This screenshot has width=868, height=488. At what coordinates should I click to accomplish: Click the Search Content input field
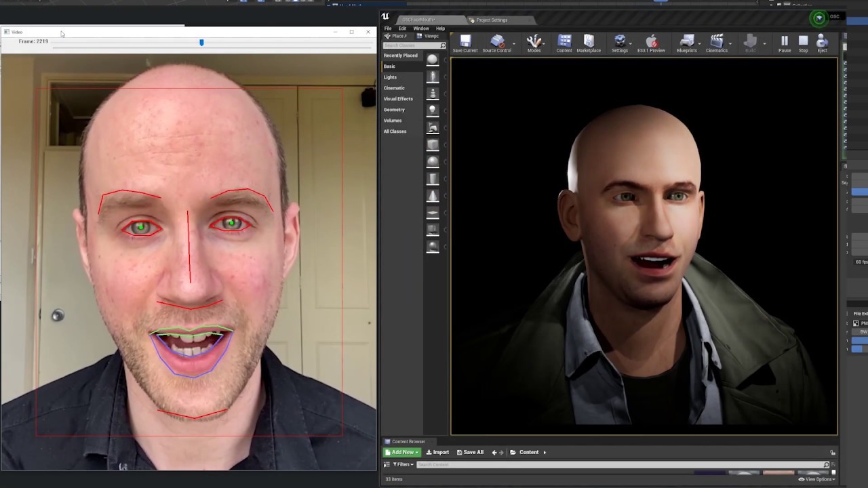click(622, 464)
